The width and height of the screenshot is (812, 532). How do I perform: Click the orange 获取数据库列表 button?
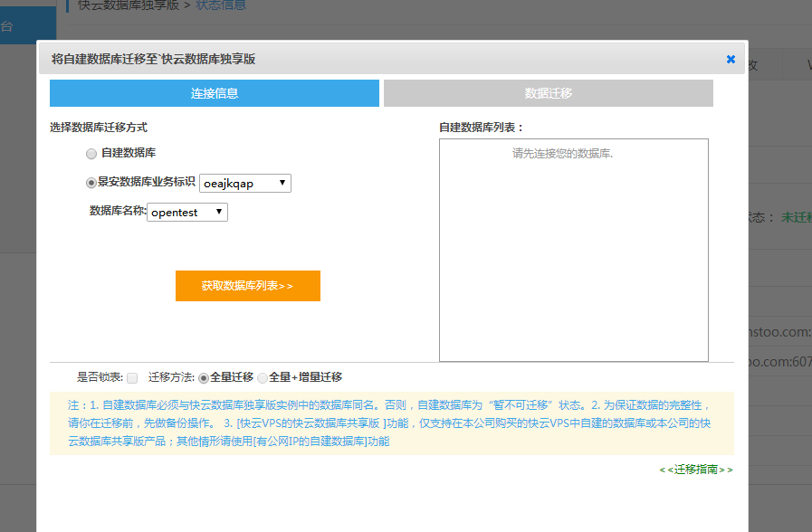point(247,285)
